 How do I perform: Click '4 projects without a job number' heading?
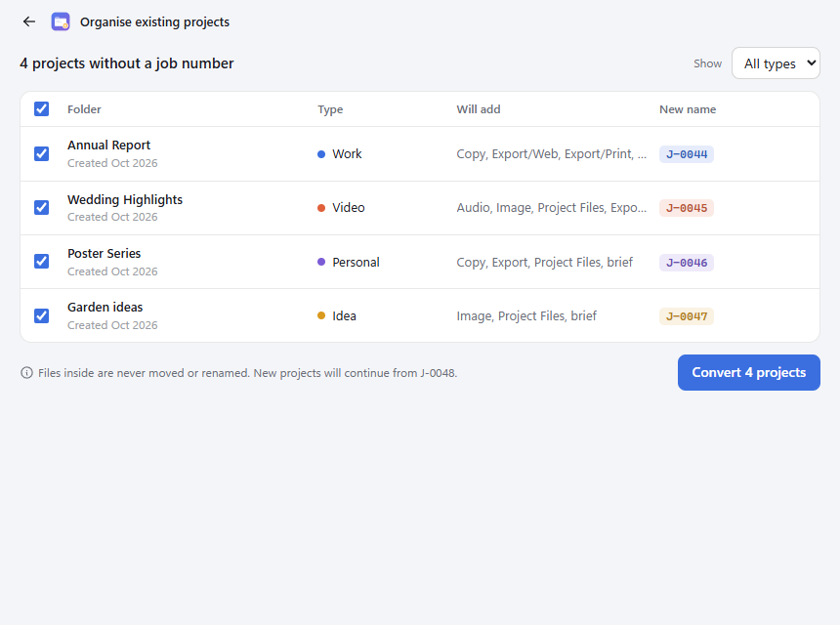(126, 63)
